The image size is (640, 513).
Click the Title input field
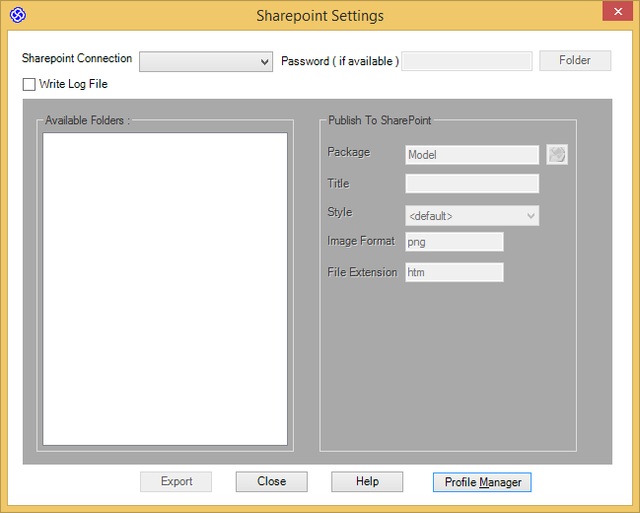coord(472,184)
